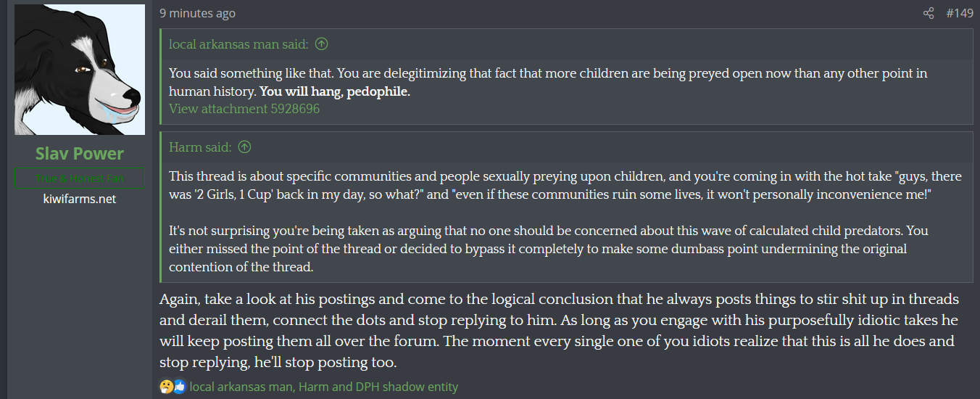
Task: Click the 9 minutes ago timestamp
Action: point(197,13)
